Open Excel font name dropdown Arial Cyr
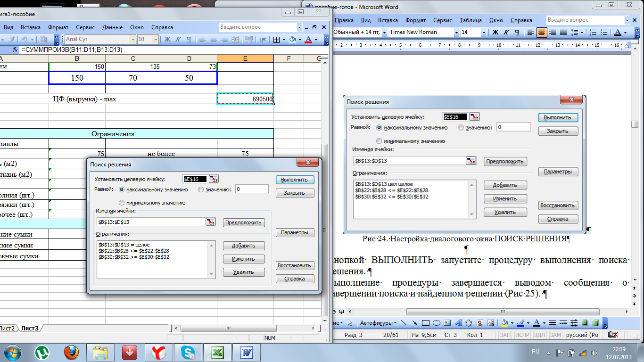 coord(133,40)
